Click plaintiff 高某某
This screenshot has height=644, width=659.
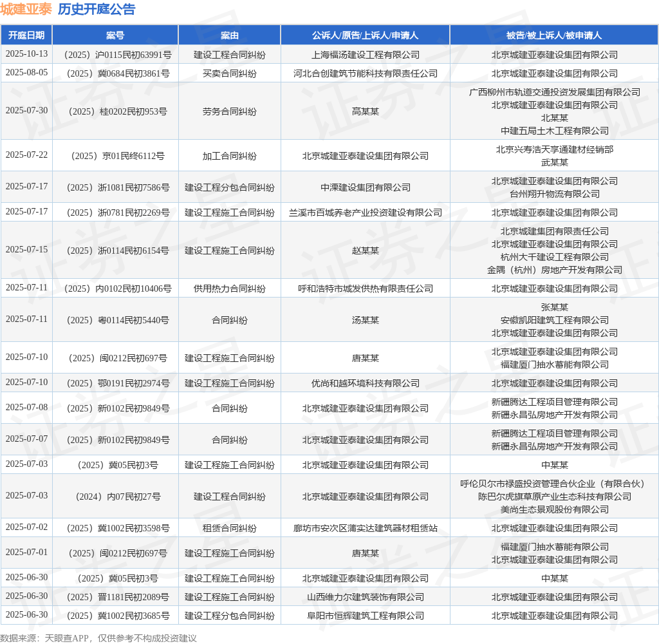(366, 111)
